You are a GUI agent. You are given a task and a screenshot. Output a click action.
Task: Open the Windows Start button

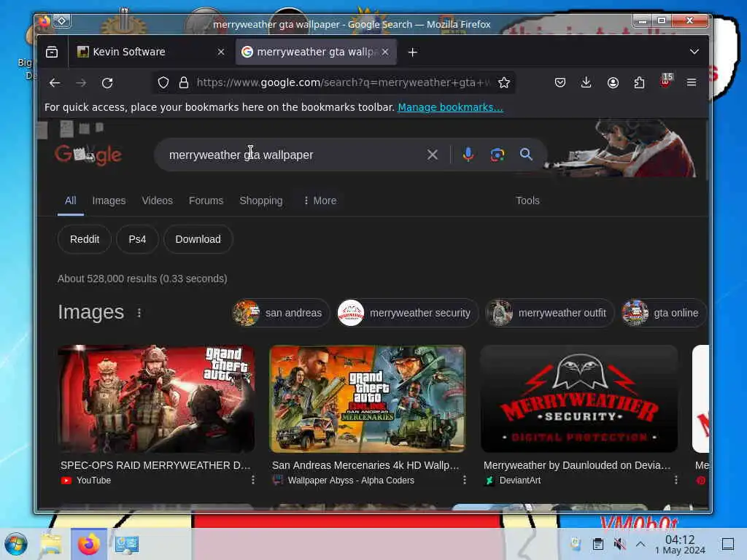(x=16, y=544)
